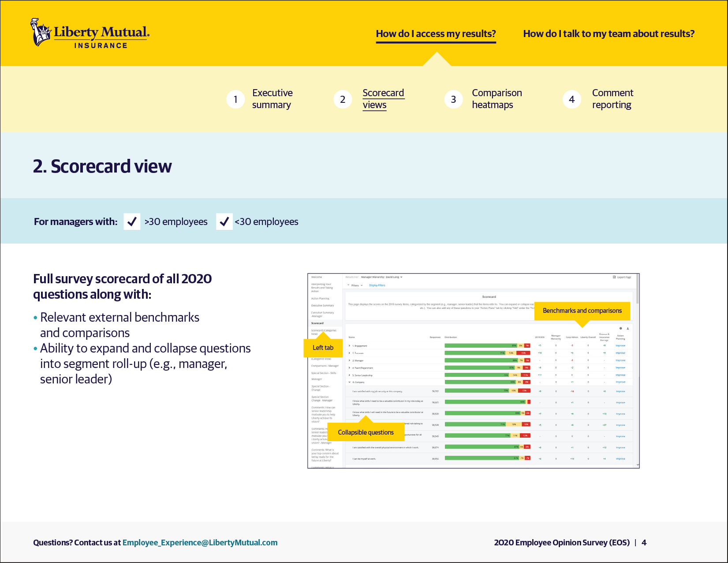Click the Export Page icon in the scorecard screenshot
The height and width of the screenshot is (563, 728).
614,277
